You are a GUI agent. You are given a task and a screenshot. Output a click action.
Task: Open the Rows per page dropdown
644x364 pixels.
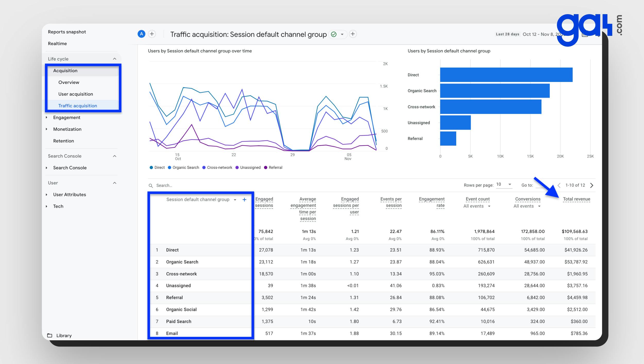point(504,185)
